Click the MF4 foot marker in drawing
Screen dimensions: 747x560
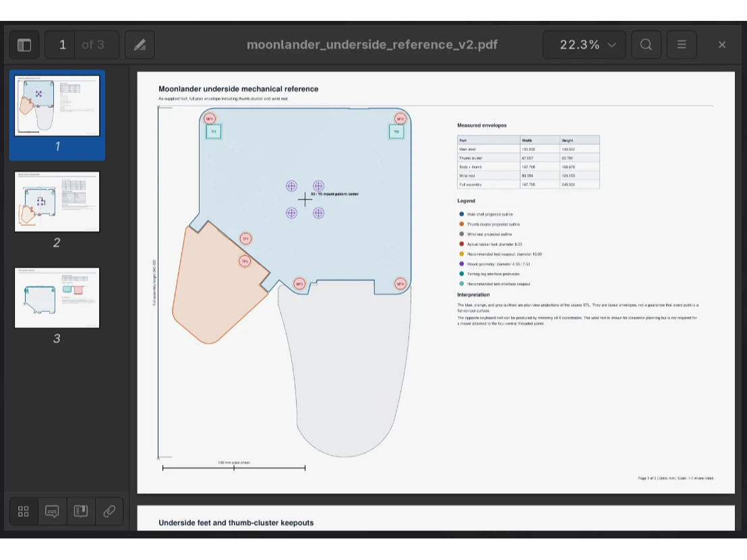[400, 284]
